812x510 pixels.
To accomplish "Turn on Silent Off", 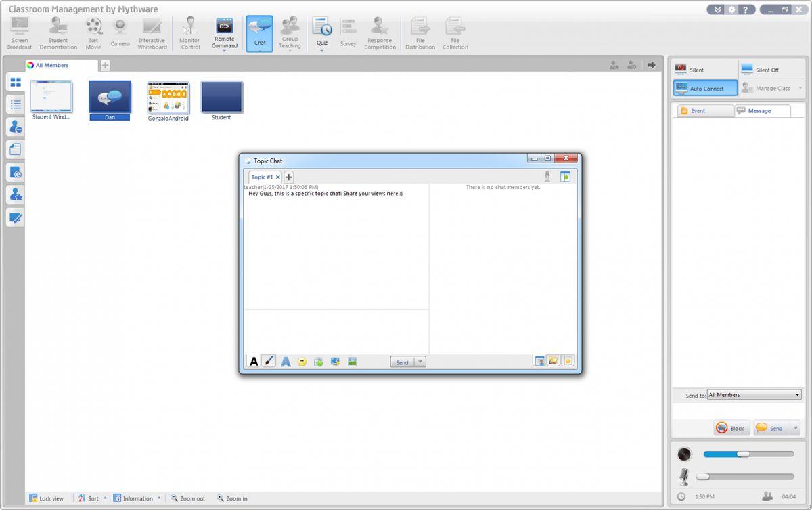I will (771, 70).
